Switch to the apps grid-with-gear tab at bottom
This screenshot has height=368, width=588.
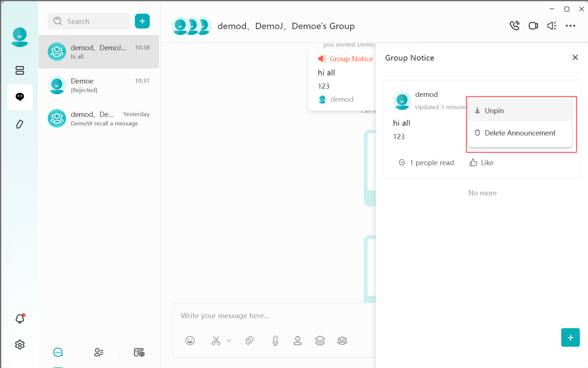[x=139, y=352]
